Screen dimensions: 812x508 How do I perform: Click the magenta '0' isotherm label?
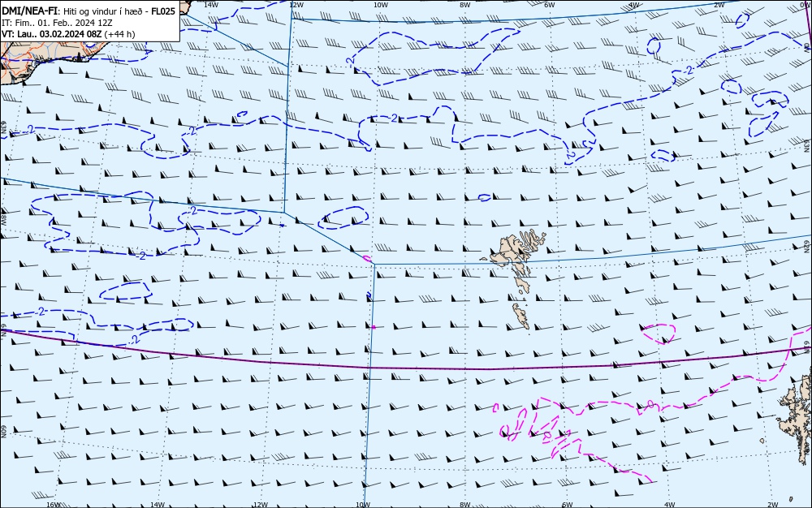click(651, 404)
